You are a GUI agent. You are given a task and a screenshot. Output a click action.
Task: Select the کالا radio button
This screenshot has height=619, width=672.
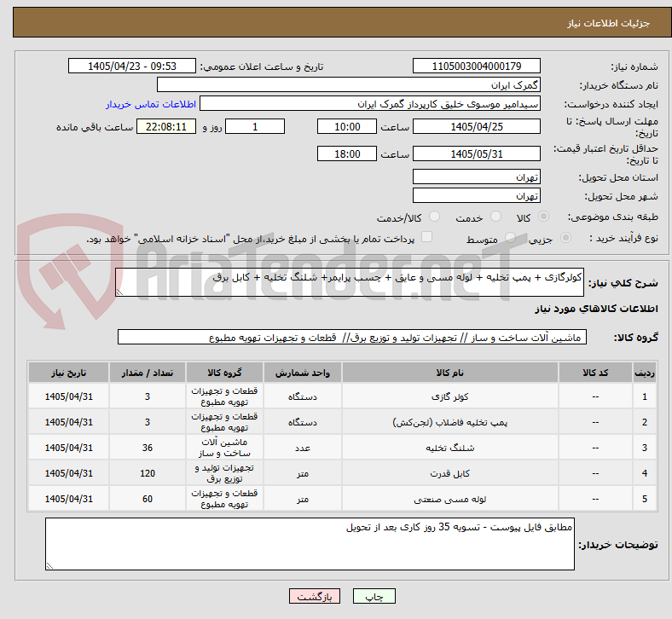pyautogui.click(x=543, y=217)
